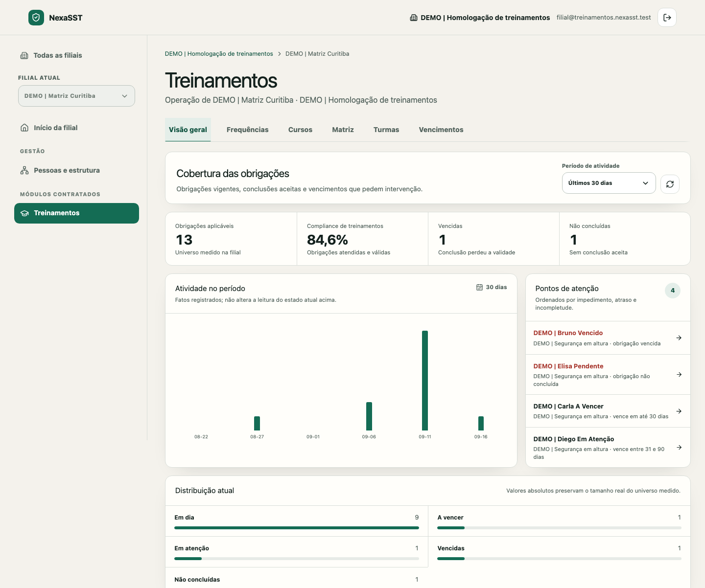This screenshot has height=588, width=705.
Task: Click the DEMO | Homologação de treinamentos breadcrumb link
Action: click(x=219, y=54)
